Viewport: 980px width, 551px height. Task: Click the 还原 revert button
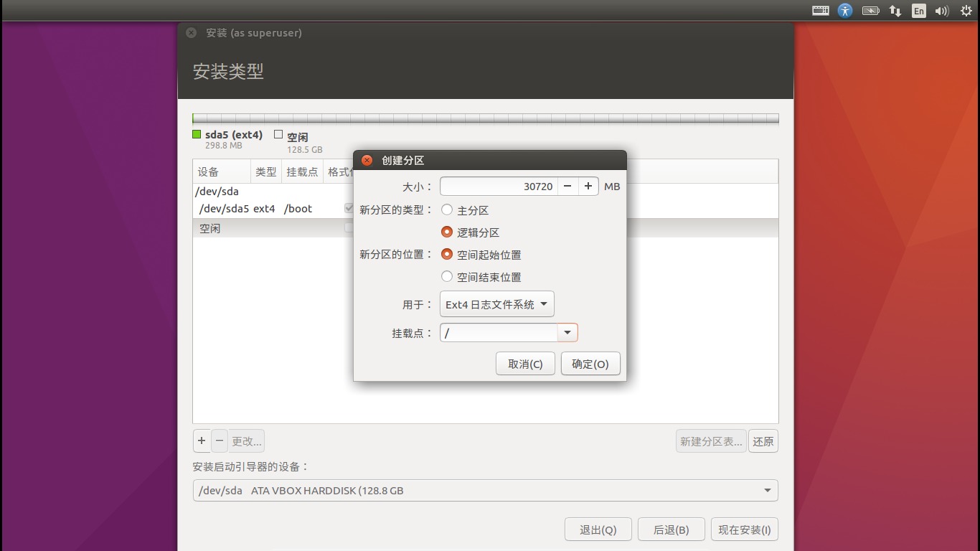pyautogui.click(x=763, y=441)
